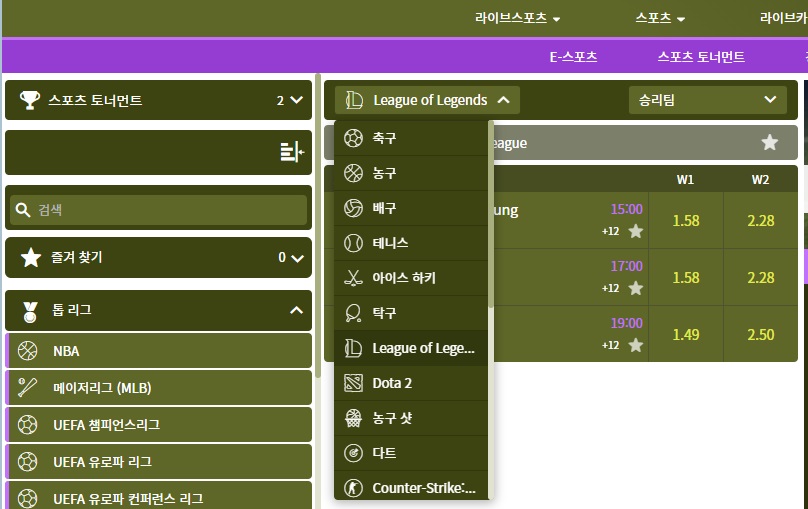Click the 검색 search input field
808x509 pixels.
click(x=158, y=210)
